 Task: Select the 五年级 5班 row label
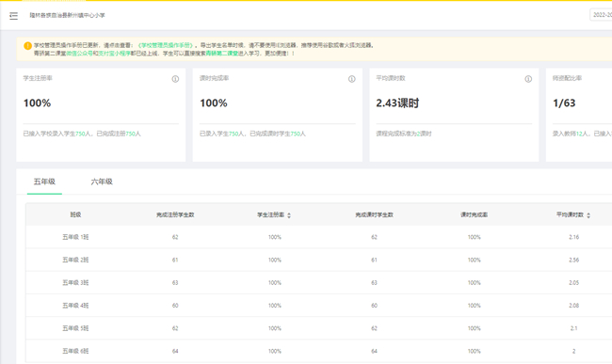[x=75, y=328]
